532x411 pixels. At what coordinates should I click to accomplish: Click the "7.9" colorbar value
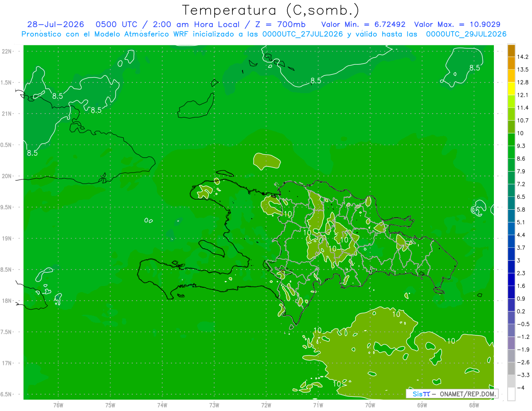[522, 171]
